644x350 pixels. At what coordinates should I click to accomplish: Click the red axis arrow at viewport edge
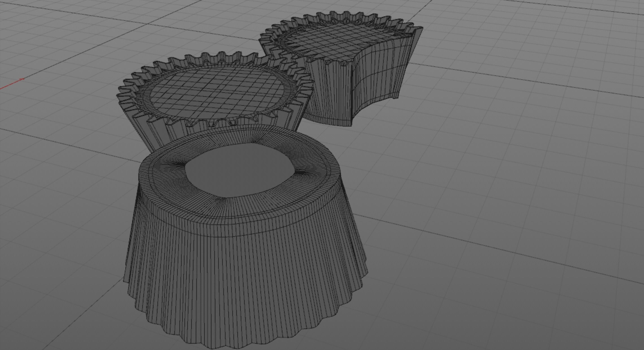[12, 84]
